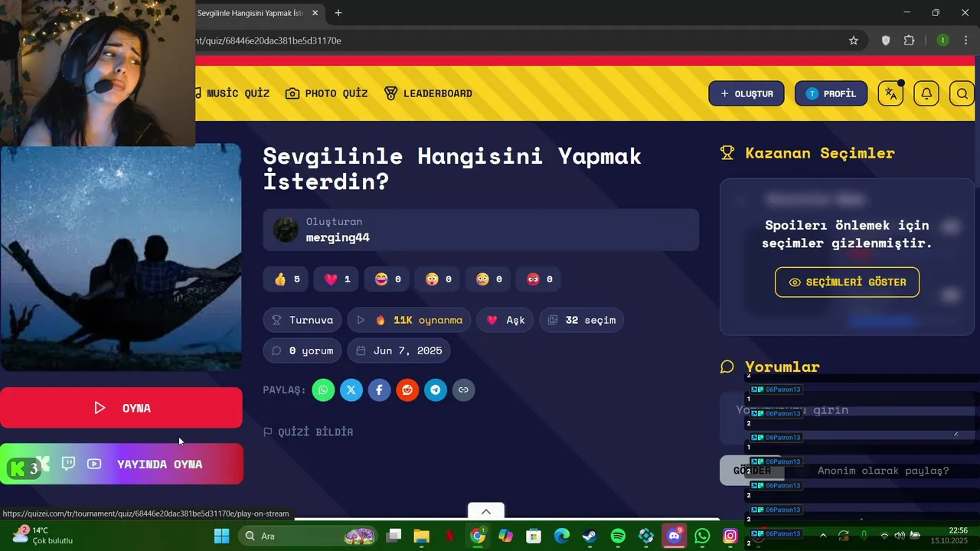Show hidden system tray icons chevron
This screenshot has width=980, height=551.
(823, 536)
